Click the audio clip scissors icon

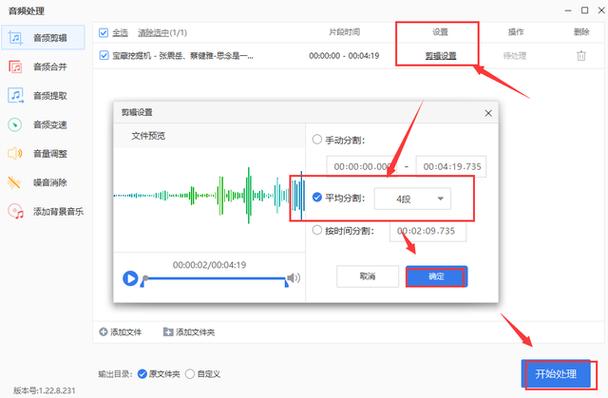click(16, 38)
